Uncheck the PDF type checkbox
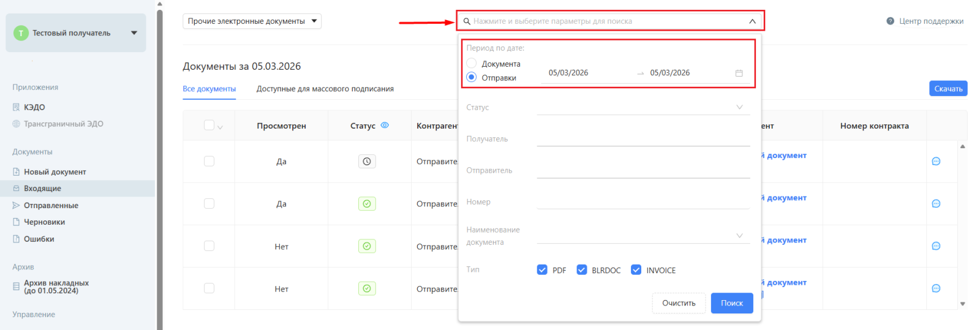This screenshot has width=980, height=330. tap(542, 270)
